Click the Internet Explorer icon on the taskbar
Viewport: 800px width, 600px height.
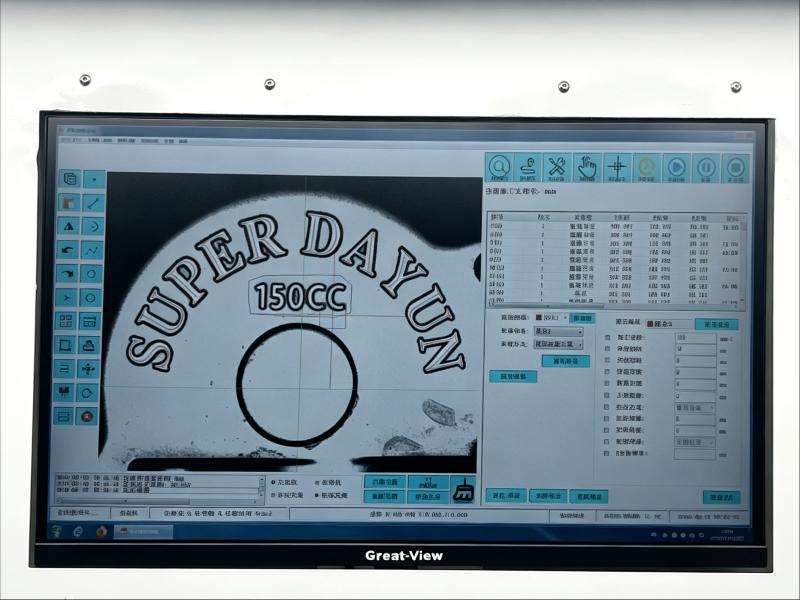point(79,532)
